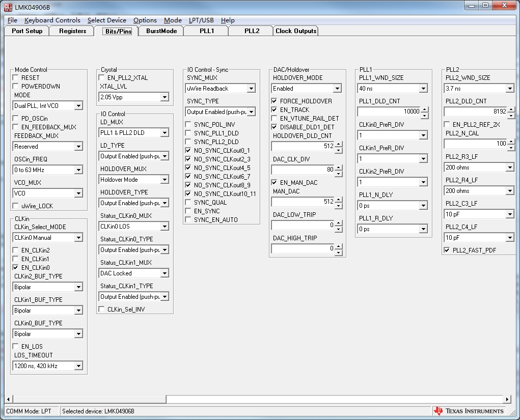Uncheck FORCE_HOLDOVER option
520x420 pixels.
[x=274, y=101]
